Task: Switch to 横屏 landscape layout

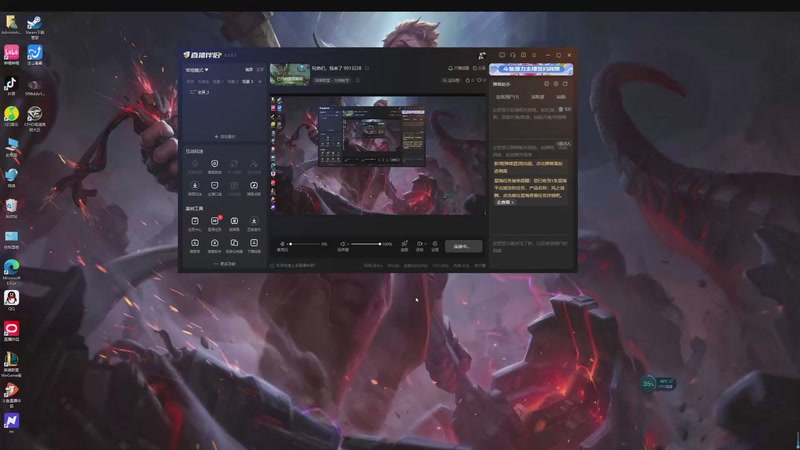Action: tap(249, 70)
